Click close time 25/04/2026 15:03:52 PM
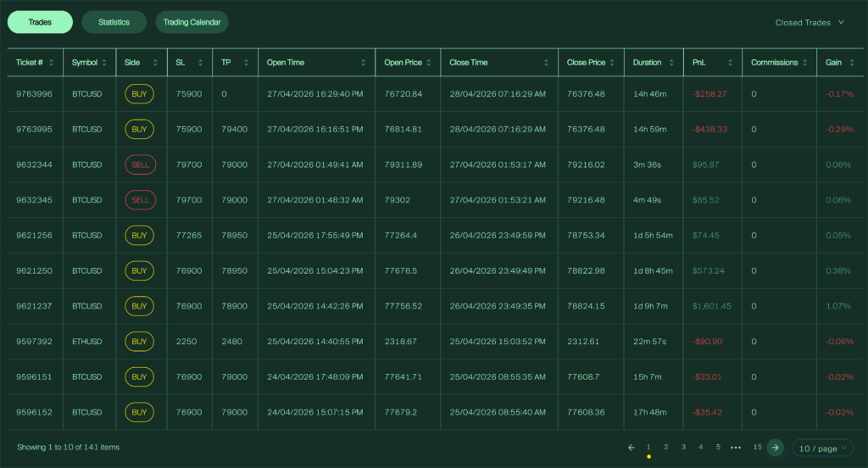This screenshot has height=468, width=868. (x=498, y=342)
